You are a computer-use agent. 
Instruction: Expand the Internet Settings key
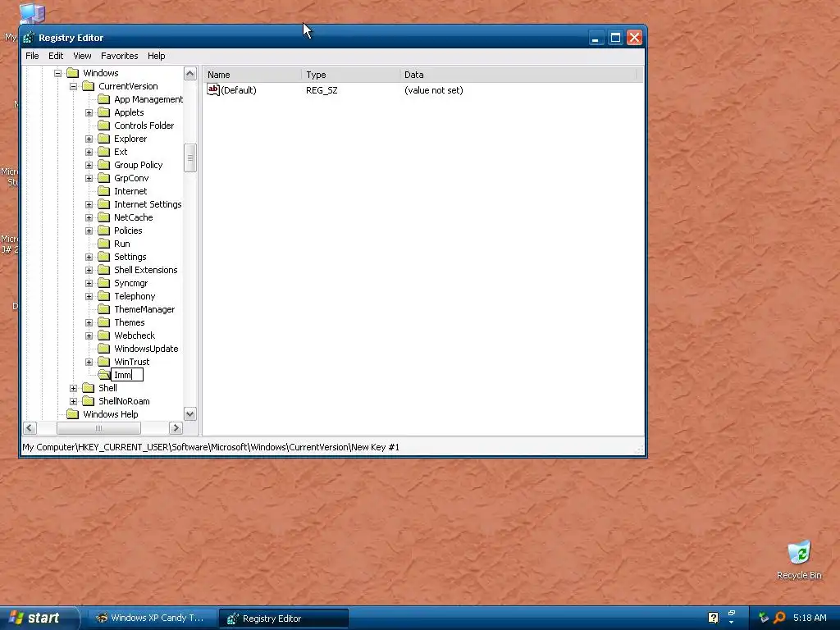(x=89, y=204)
